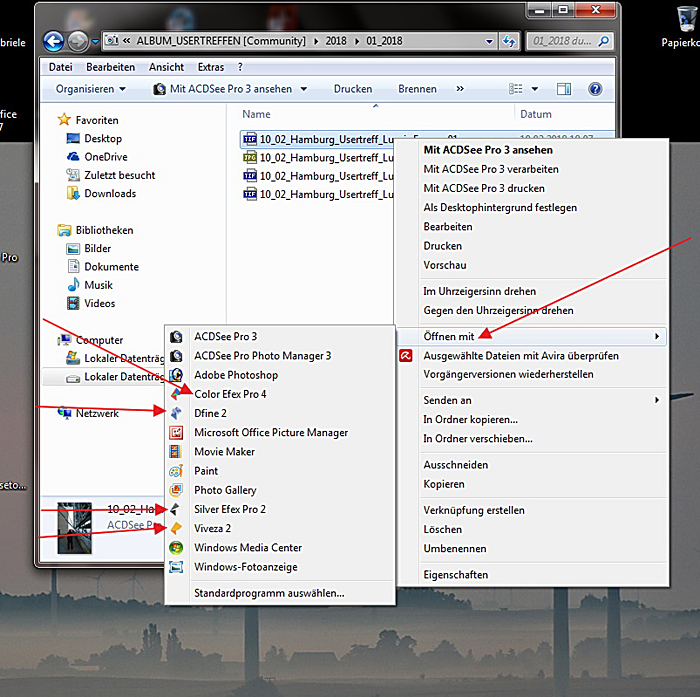700x697 pixels.
Task: Click the ACDSee Pro 3 icon in submenu
Action: click(x=176, y=337)
